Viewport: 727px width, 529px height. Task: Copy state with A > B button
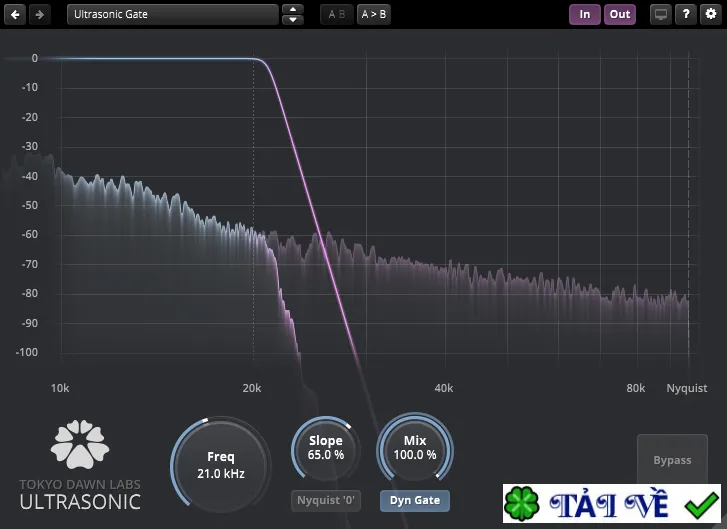(x=374, y=14)
